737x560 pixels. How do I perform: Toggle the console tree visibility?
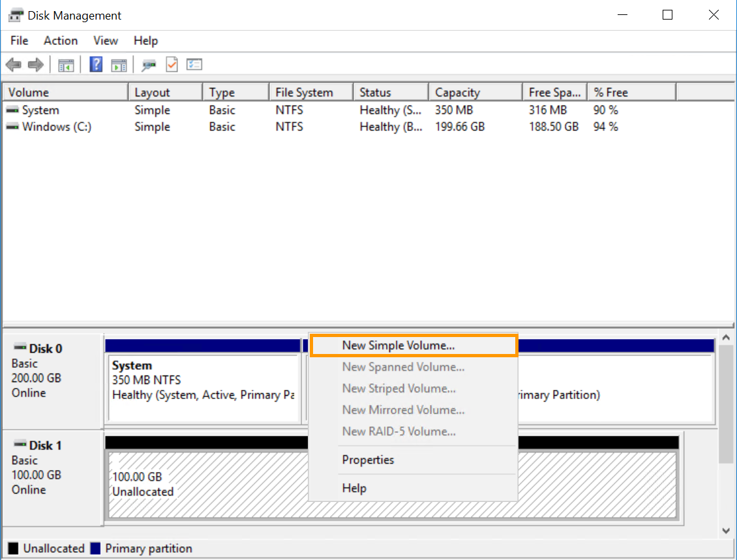coord(66,64)
